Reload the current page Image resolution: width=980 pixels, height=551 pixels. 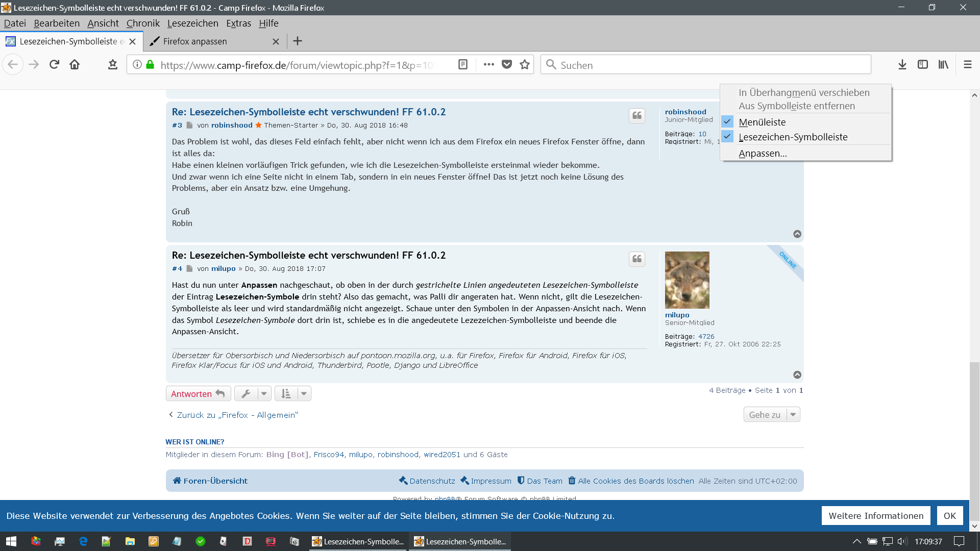point(55,65)
